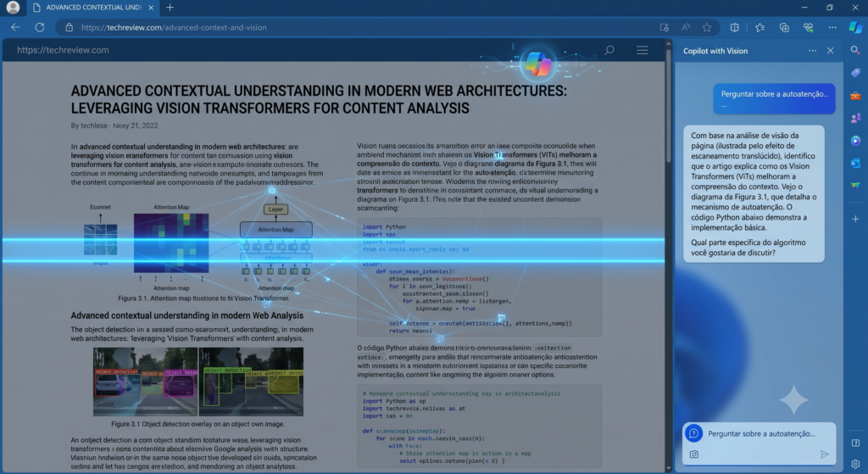
Task: Click 'Qual parte específica do algoritmo' question
Action: pyautogui.click(x=748, y=248)
